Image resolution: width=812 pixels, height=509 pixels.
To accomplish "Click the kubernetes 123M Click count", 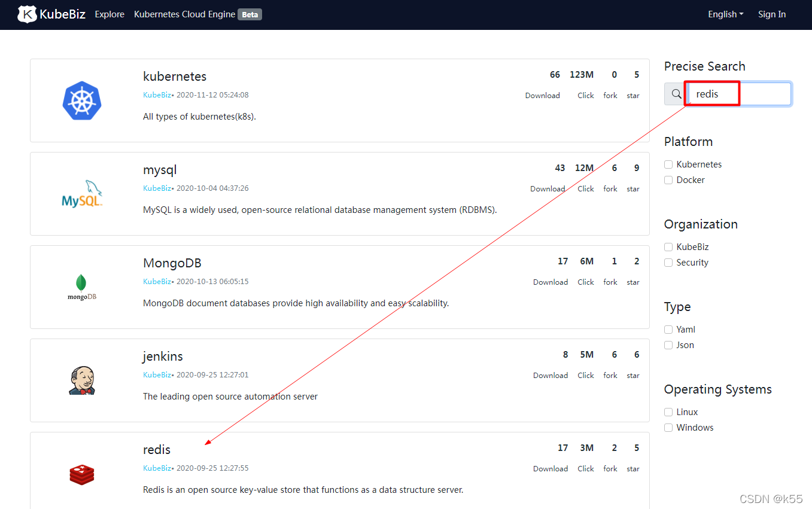I will click(x=582, y=75).
